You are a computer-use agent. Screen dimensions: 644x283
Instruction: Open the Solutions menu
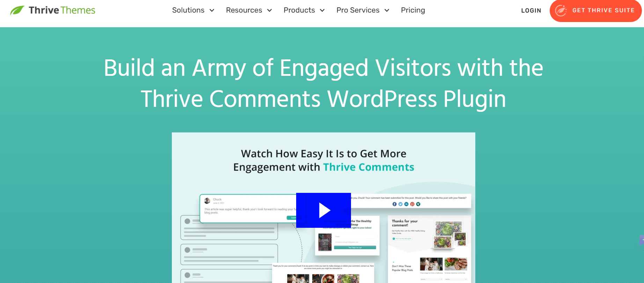188,10
